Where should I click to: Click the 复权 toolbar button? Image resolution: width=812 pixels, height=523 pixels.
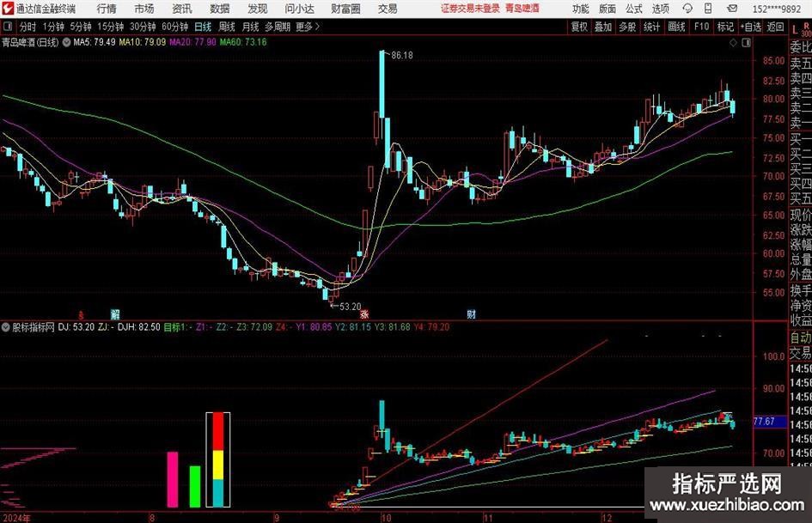pos(579,27)
